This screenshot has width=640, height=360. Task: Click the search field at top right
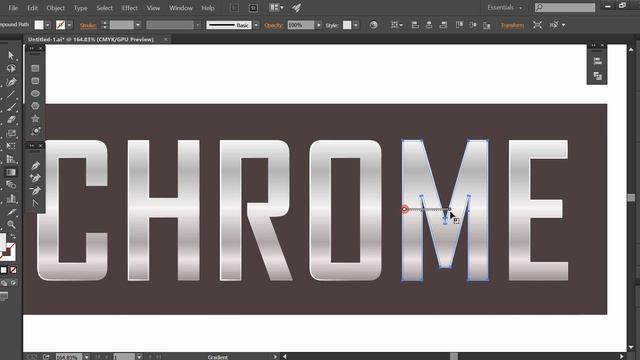coord(565,7)
